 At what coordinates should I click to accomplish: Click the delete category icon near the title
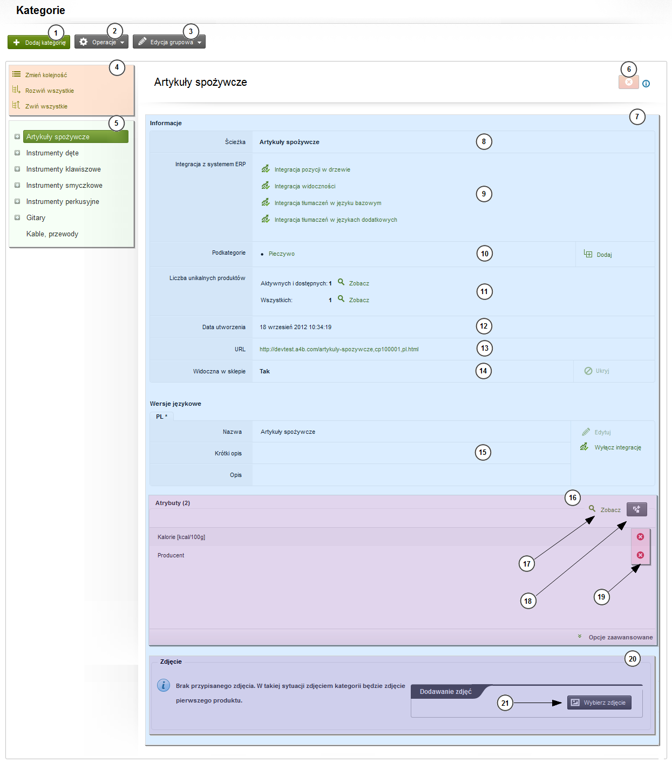coord(628,82)
